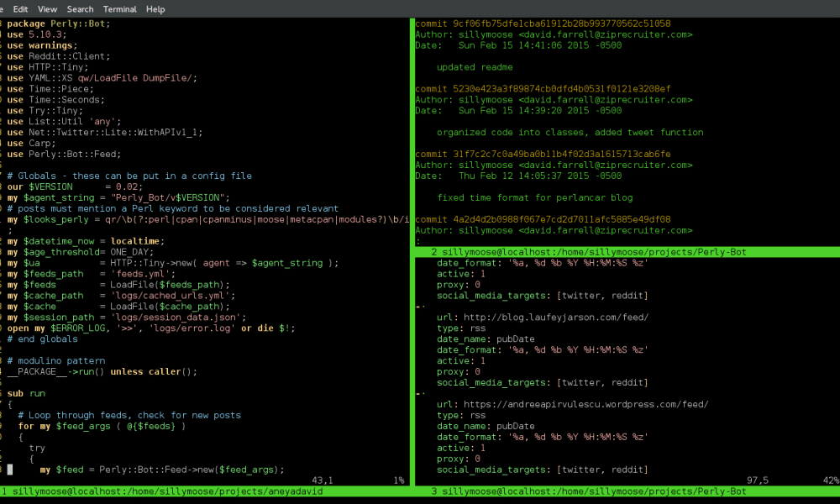The width and height of the screenshot is (840, 504).
Task: Click the '97,5' cursor position indicator
Action: click(x=758, y=480)
